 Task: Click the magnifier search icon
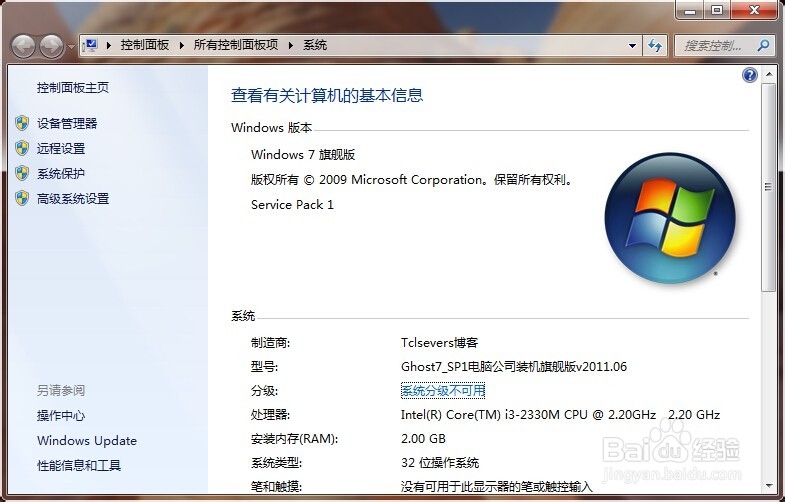point(763,46)
